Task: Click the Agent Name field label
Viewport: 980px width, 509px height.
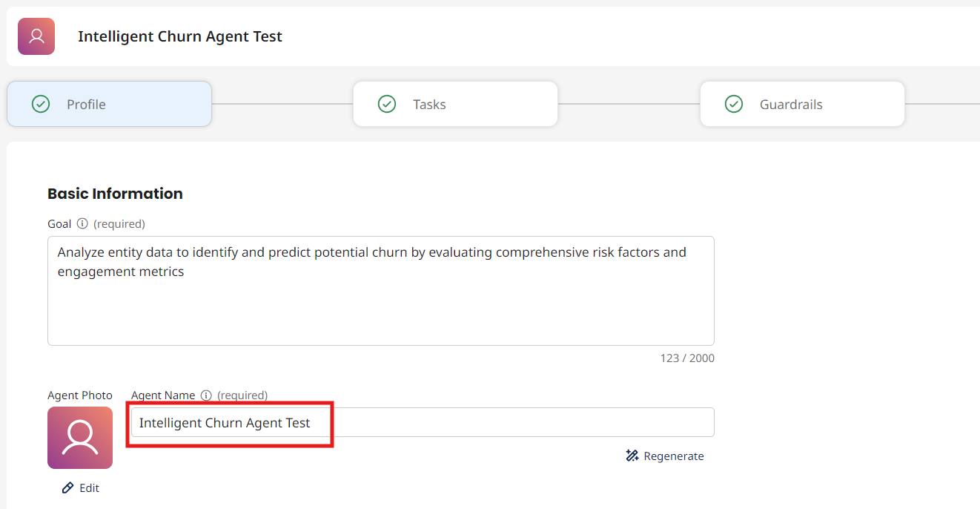Action: point(163,395)
